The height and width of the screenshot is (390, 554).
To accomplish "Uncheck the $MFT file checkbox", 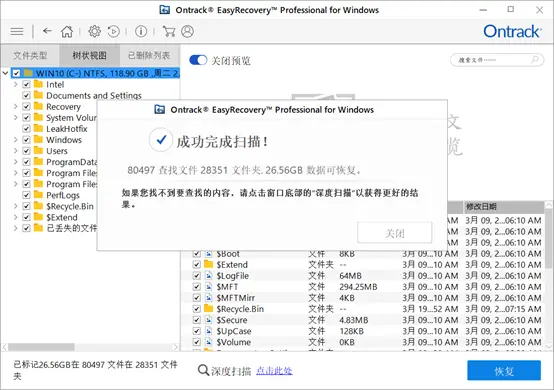I will click(x=197, y=287).
